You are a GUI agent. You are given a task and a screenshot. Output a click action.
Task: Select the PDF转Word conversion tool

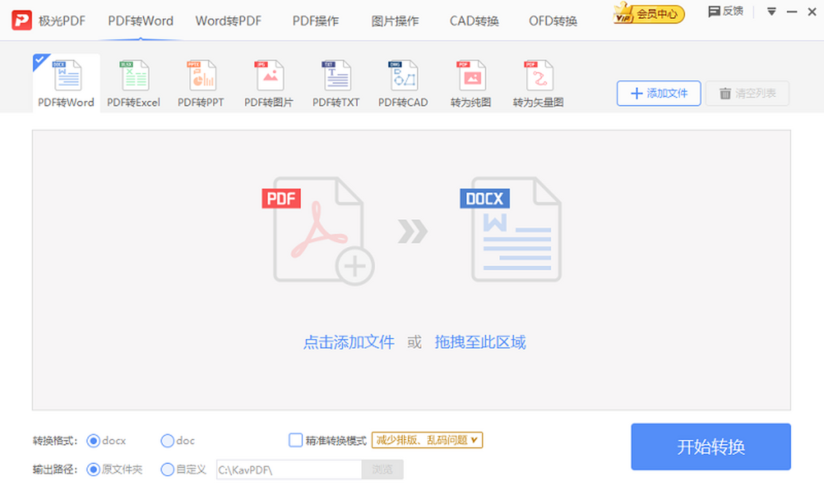[65, 82]
